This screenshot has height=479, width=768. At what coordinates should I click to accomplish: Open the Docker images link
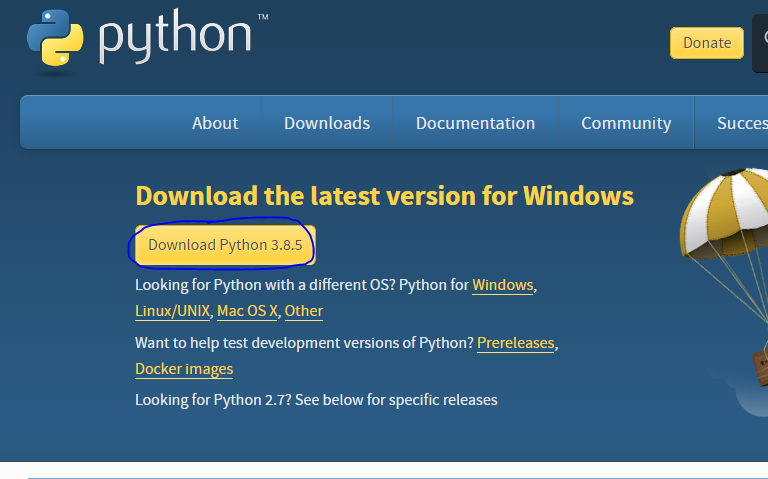(x=184, y=369)
